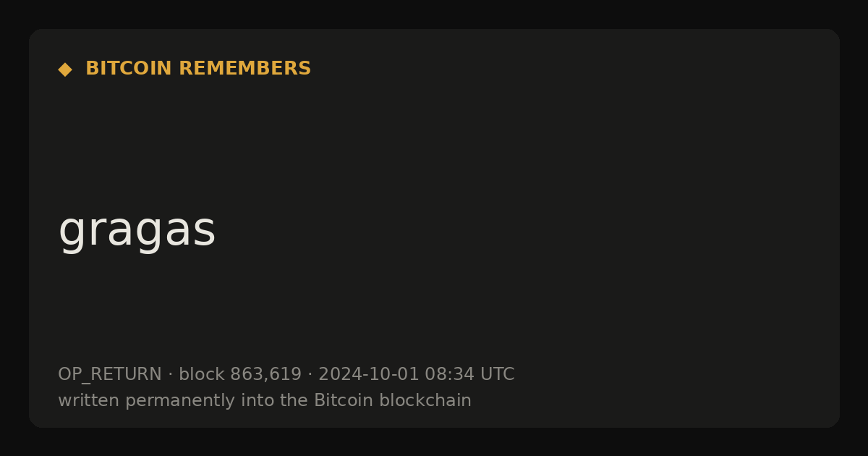Click the dot separator before the date
This screenshot has width=868, height=456.
(x=310, y=375)
